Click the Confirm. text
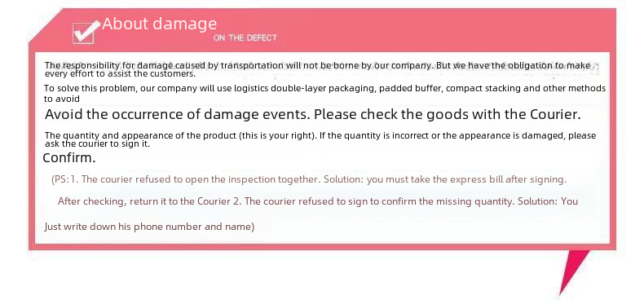The image size is (644, 300). tap(69, 158)
